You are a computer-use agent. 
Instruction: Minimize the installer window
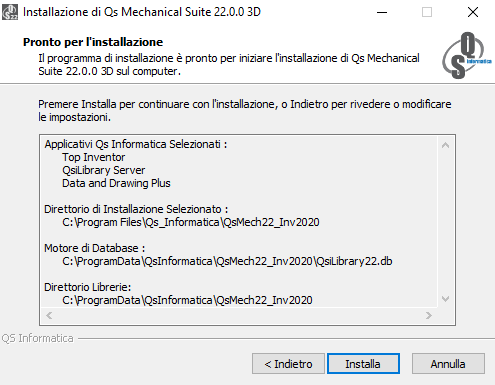click(382, 12)
